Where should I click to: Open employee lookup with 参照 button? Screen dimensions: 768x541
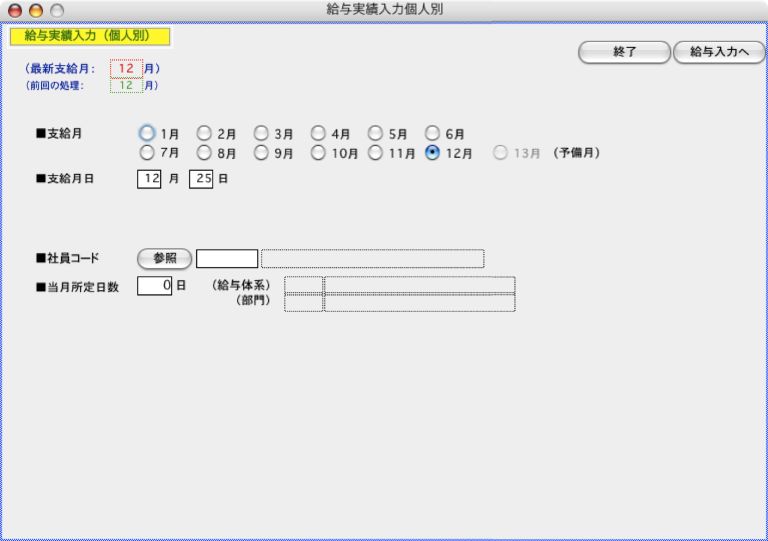(x=164, y=259)
